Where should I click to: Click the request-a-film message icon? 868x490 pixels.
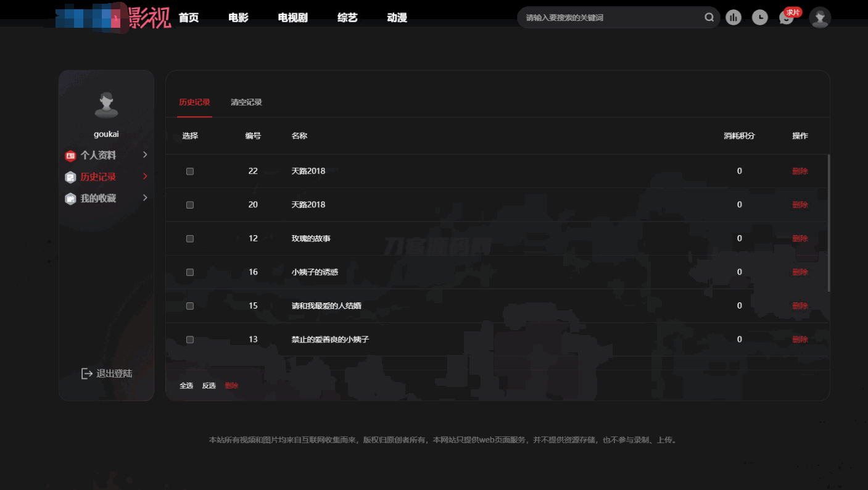point(786,19)
